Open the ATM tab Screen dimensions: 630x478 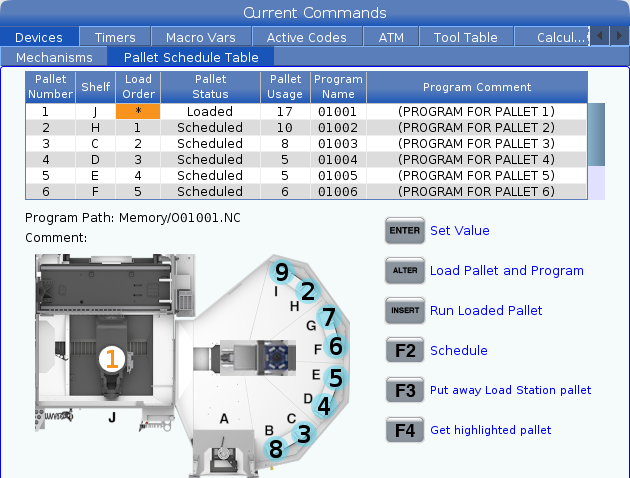(391, 37)
